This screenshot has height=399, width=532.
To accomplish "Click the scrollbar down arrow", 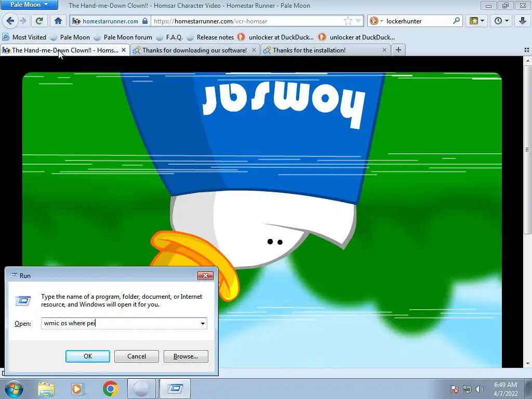I will point(527,364).
